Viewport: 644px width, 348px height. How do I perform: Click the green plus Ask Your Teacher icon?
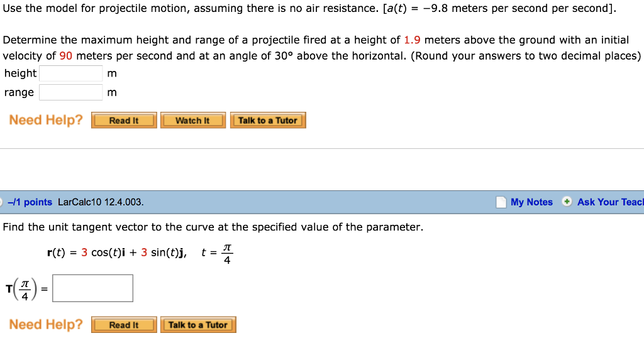coord(567,202)
